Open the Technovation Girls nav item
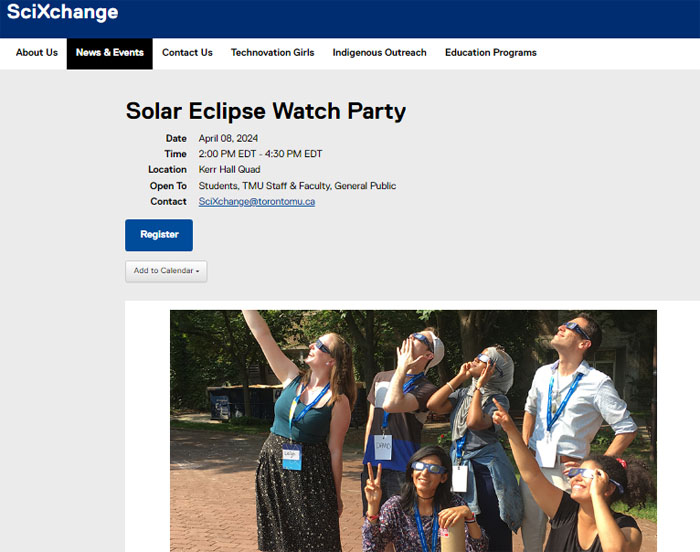The image size is (700, 552). tap(272, 53)
